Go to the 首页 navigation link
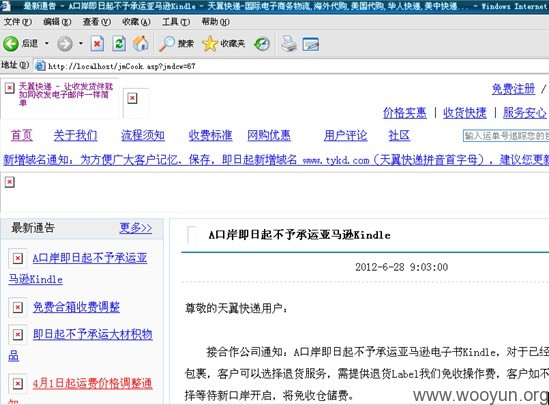Viewport: 549px width, 405px height. pyautogui.click(x=22, y=135)
